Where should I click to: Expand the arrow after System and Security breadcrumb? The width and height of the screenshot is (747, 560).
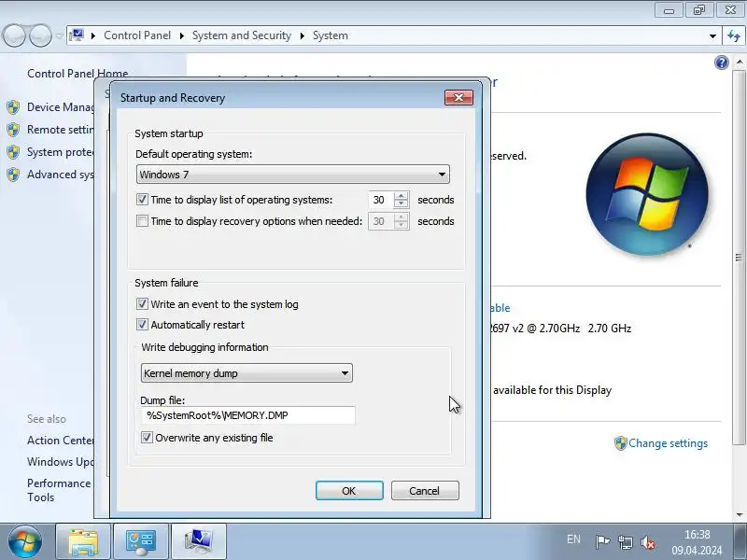[x=302, y=35]
